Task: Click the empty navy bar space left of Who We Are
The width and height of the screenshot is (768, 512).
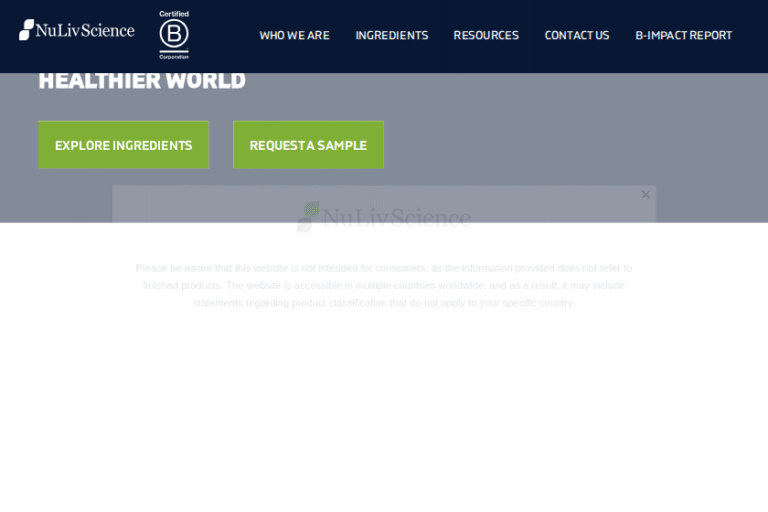Action: (222, 35)
